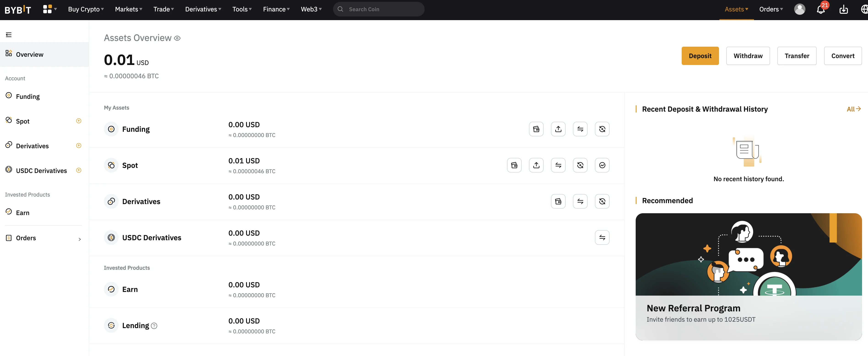This screenshot has height=356, width=868.
Task: Open the Trade dropdown menu
Action: [x=164, y=9]
